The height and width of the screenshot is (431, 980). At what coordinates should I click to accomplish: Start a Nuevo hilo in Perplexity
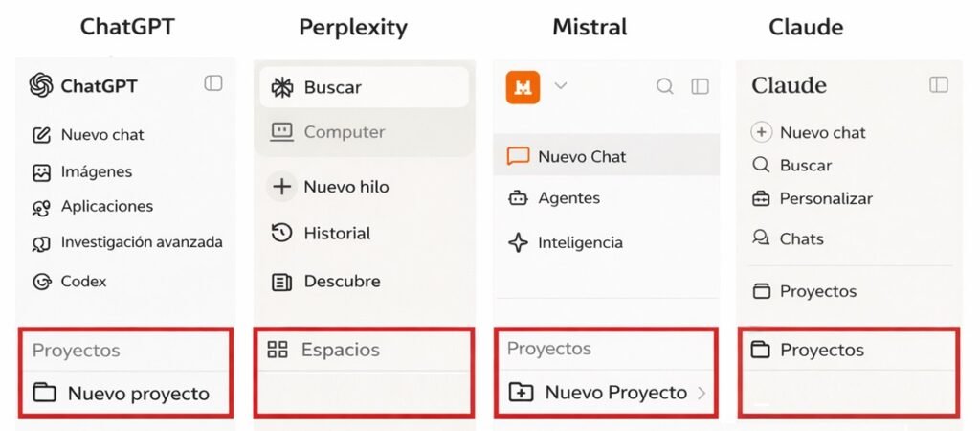pyautogui.click(x=345, y=187)
